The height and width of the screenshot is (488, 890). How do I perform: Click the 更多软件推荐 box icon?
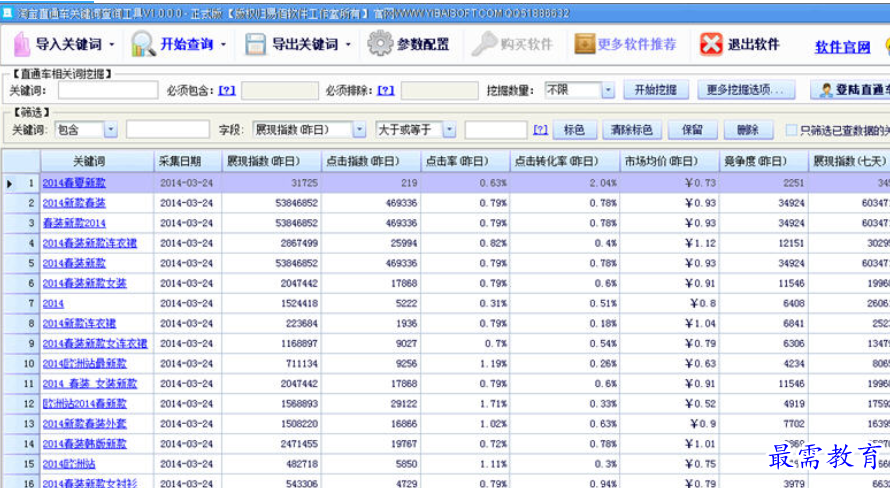[585, 44]
